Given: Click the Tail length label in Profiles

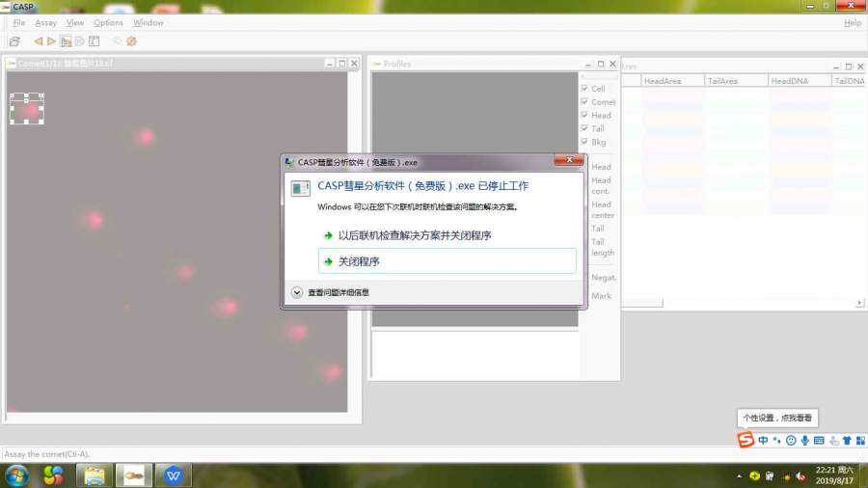Looking at the screenshot, I should (602, 247).
